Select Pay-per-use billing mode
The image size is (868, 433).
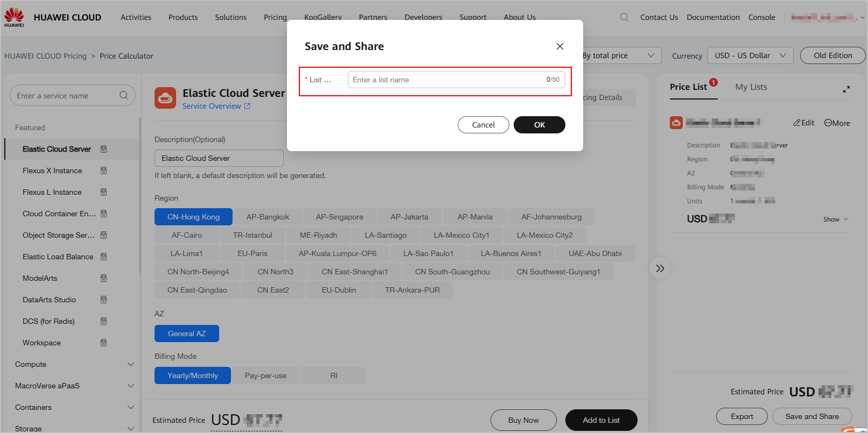[x=266, y=375]
